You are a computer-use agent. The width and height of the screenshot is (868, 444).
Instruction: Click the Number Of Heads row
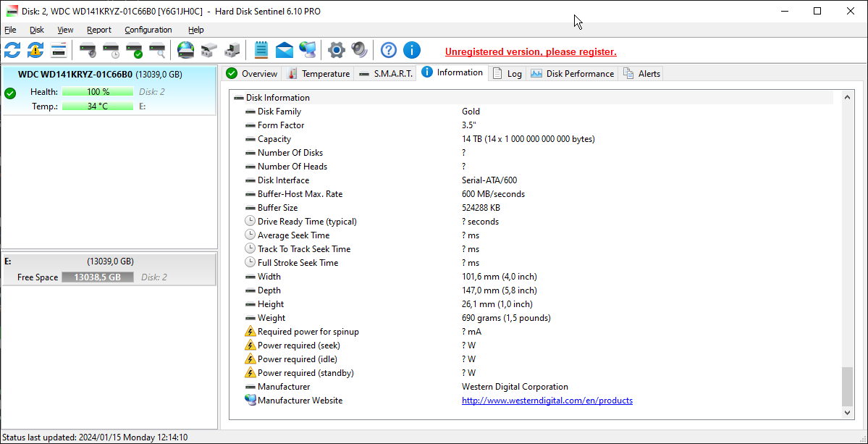pyautogui.click(x=539, y=167)
